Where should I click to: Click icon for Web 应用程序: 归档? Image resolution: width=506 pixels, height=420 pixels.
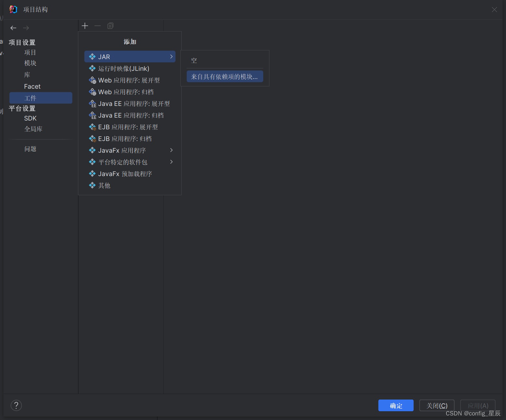point(93,92)
